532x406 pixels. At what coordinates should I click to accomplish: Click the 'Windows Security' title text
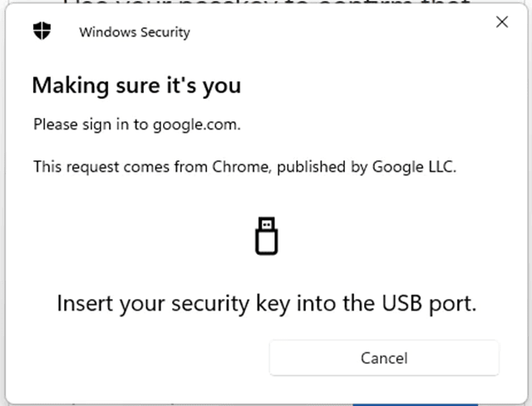135,32
